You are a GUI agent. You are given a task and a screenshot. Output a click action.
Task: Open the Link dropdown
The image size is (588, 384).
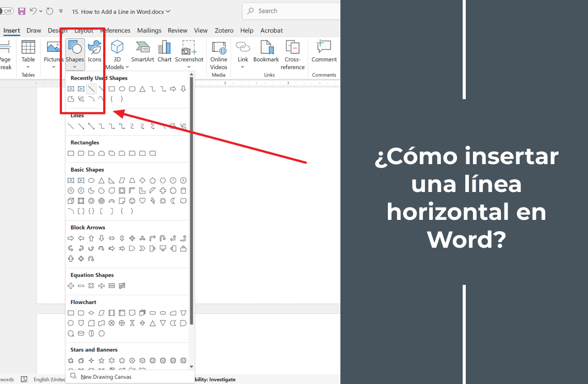(242, 54)
